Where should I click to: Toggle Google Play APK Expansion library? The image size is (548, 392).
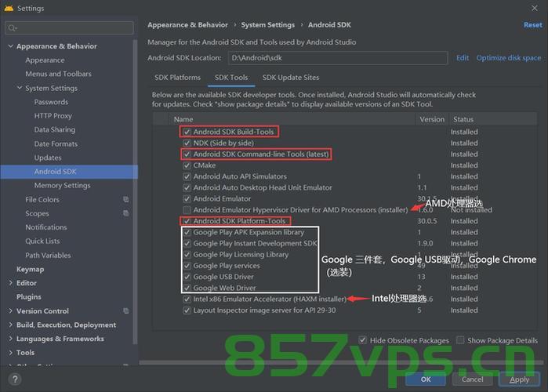tap(187, 232)
